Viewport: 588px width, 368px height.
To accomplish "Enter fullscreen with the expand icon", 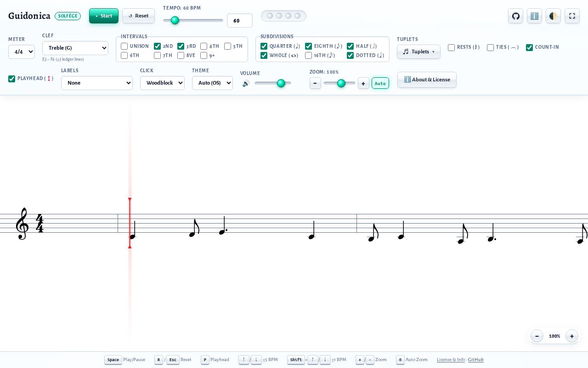I will [572, 16].
